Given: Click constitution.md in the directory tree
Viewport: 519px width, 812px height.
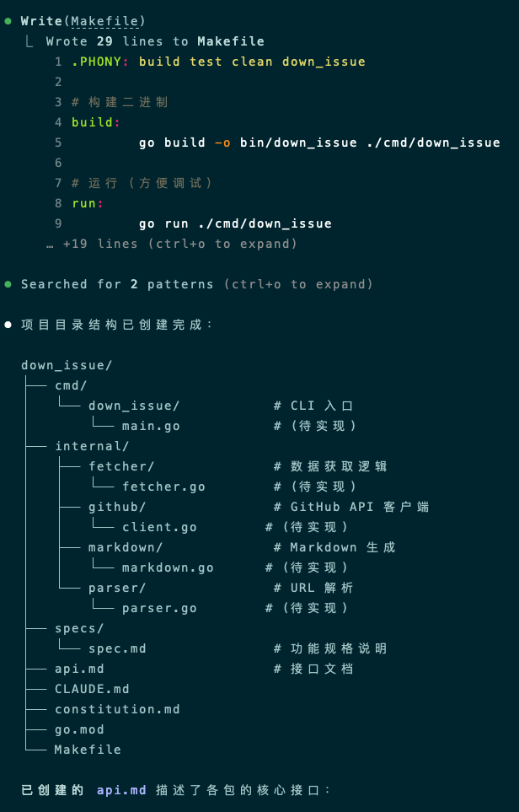Looking at the screenshot, I should 117,709.
